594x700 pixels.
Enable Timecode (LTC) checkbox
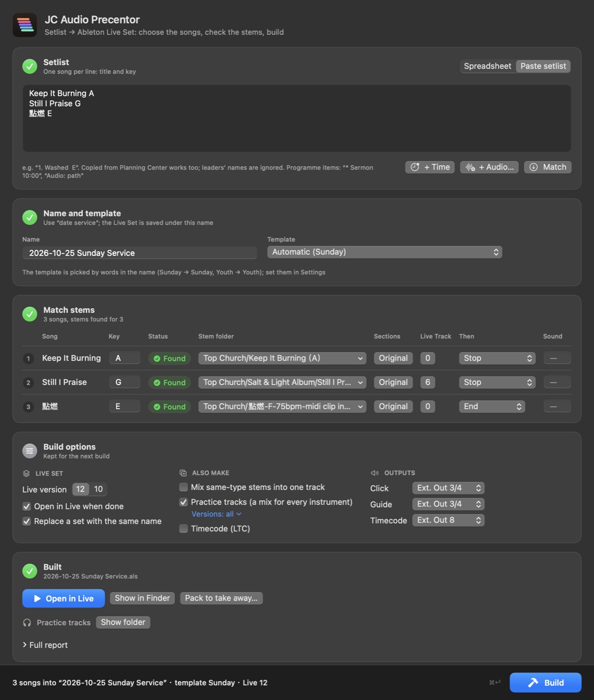(183, 528)
